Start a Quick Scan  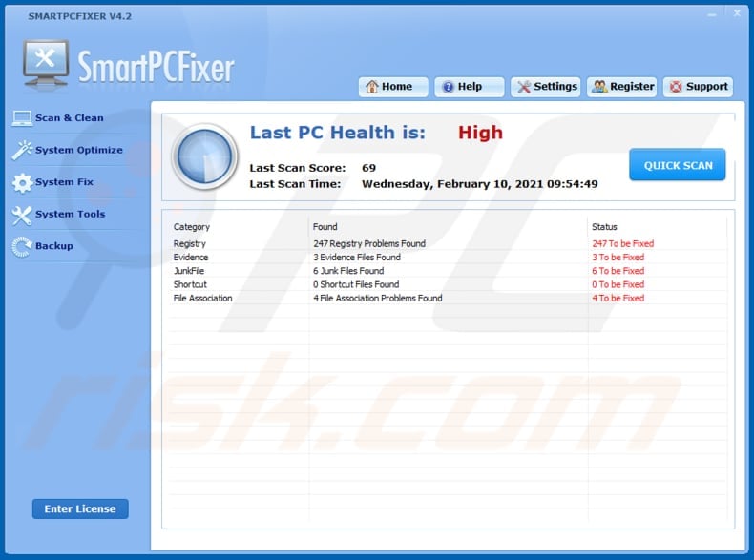678,165
